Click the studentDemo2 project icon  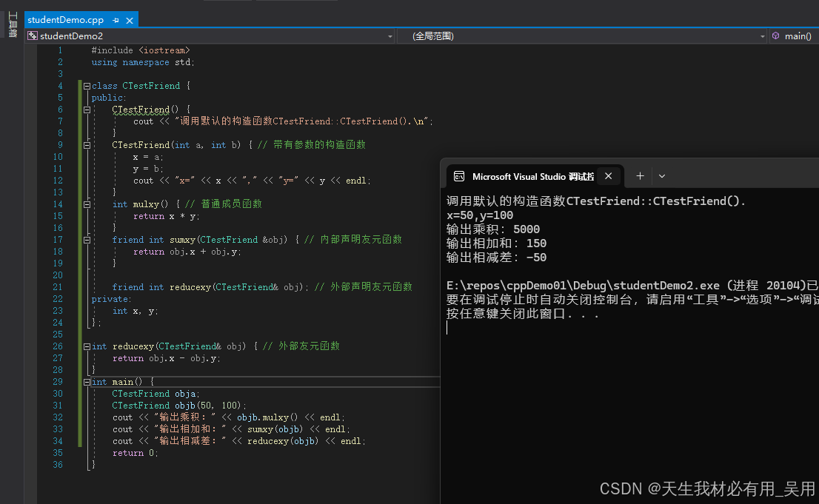tap(33, 36)
